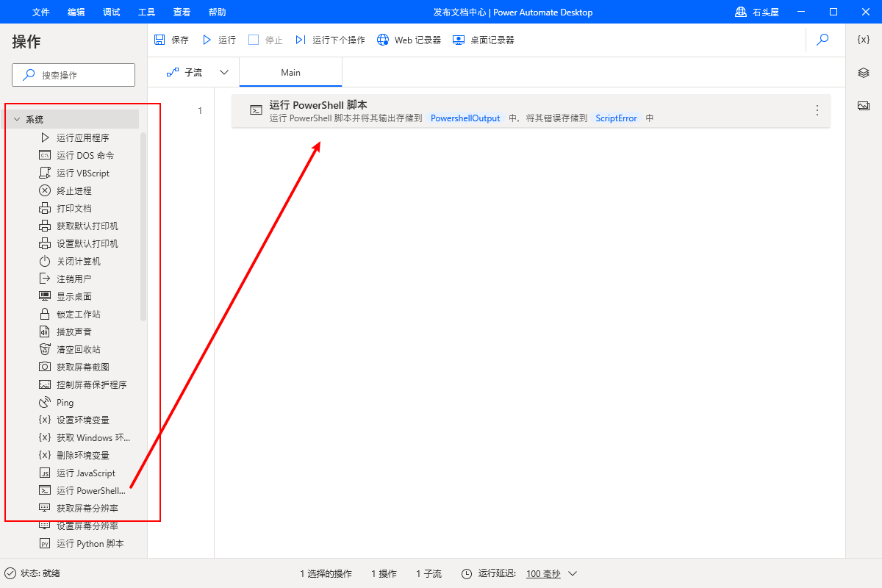Open the Variables {x} panel

tap(864, 40)
